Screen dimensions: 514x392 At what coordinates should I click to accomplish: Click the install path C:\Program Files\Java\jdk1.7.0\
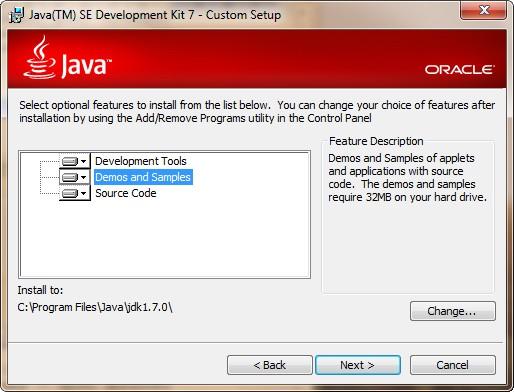click(95, 307)
